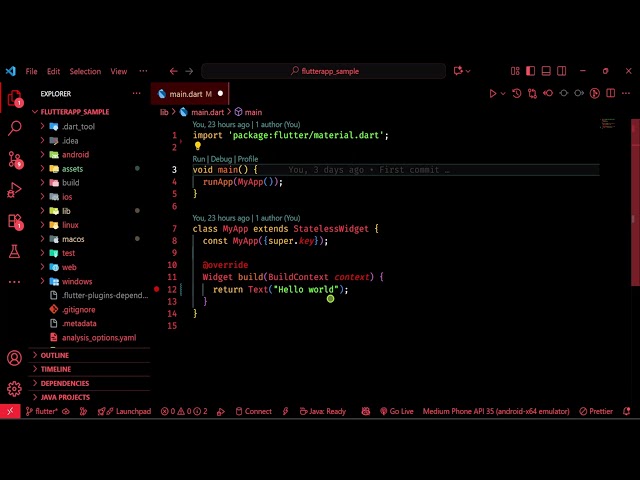The height and width of the screenshot is (480, 640).
Task: Click the compare changes icon
Action: click(x=532, y=93)
